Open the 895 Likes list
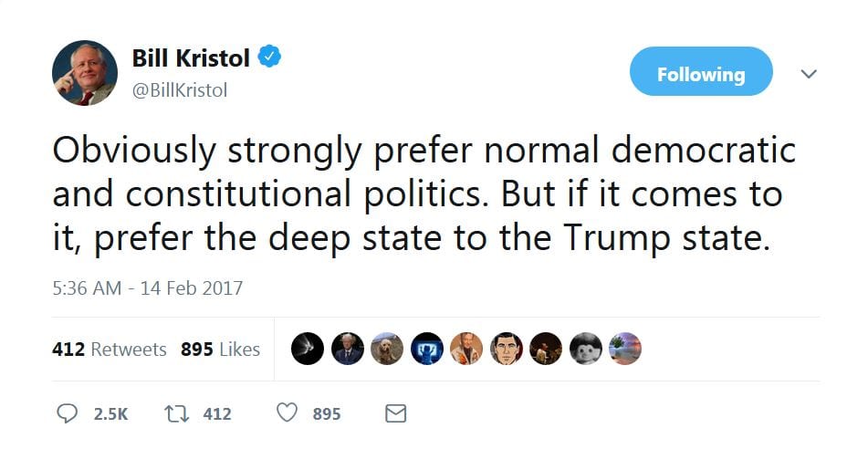 click(x=220, y=349)
